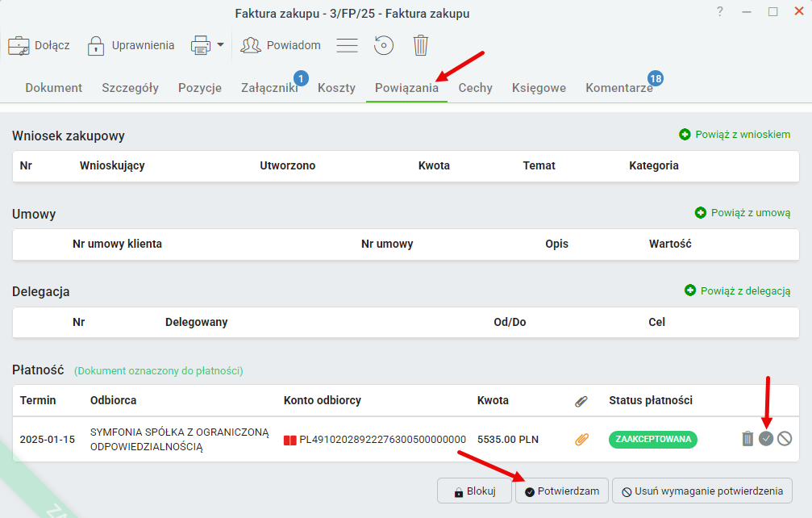Click the payment date 2025-01-15
The width and height of the screenshot is (812, 518).
point(47,440)
